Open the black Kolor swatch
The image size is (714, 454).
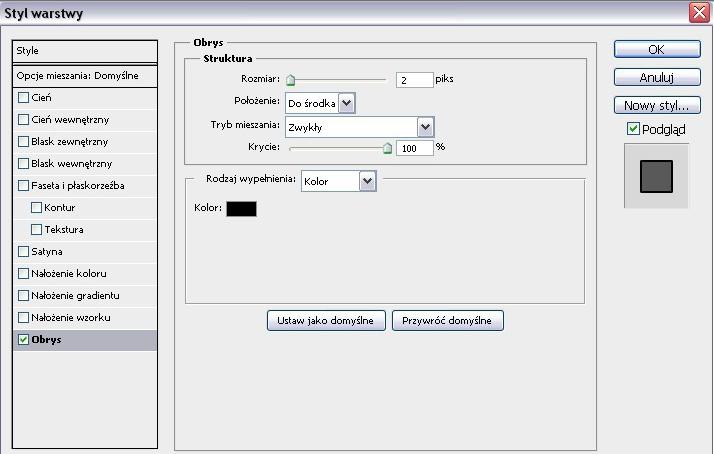click(241, 209)
